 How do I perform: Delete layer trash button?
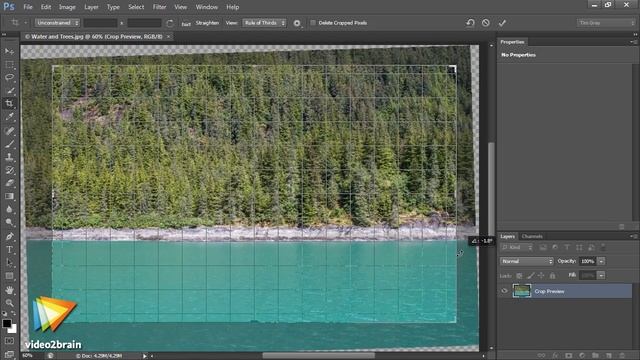622,356
